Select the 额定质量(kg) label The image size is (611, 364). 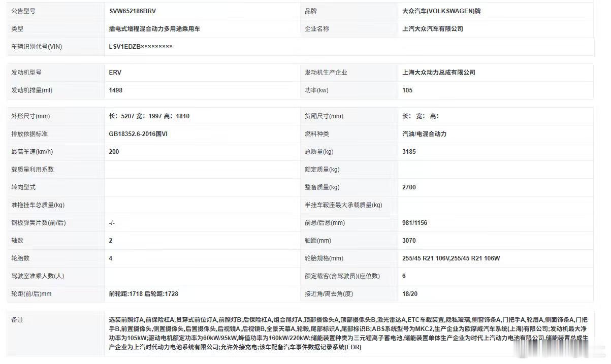coord(321,170)
